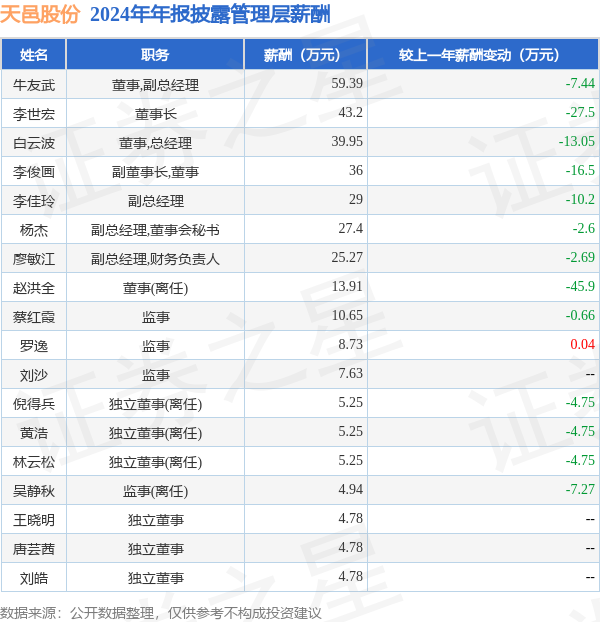The width and height of the screenshot is (600, 622).
Task: Click salary value 36
Action: tap(356, 170)
